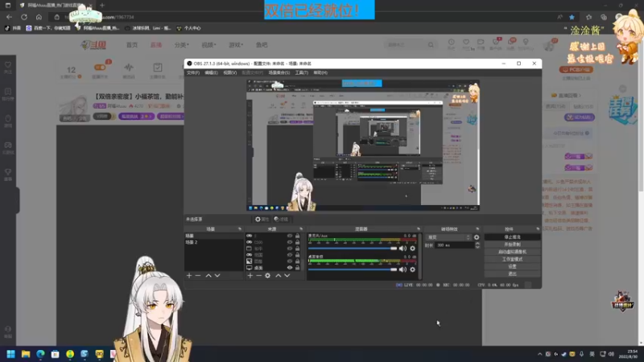Toggle visibility of the 桌面 source
This screenshot has height=362, width=644.
coord(290,268)
